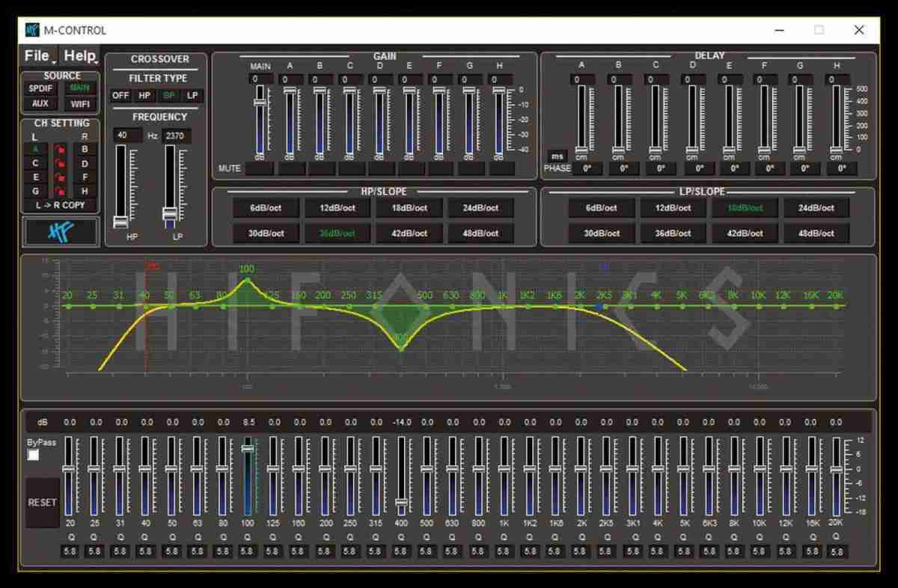Choose 48dB/oct HP slope
The height and width of the screenshot is (588, 898).
click(x=480, y=233)
